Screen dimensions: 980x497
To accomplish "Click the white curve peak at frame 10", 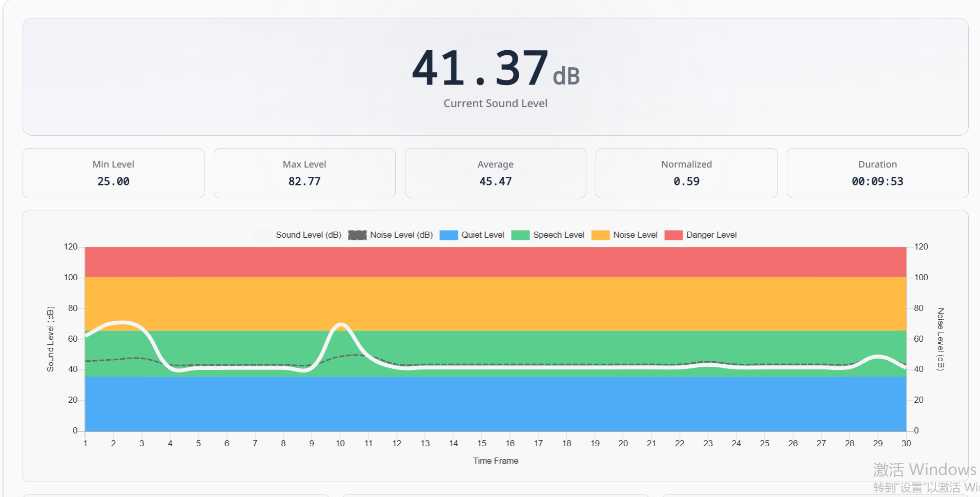I will coord(340,324).
